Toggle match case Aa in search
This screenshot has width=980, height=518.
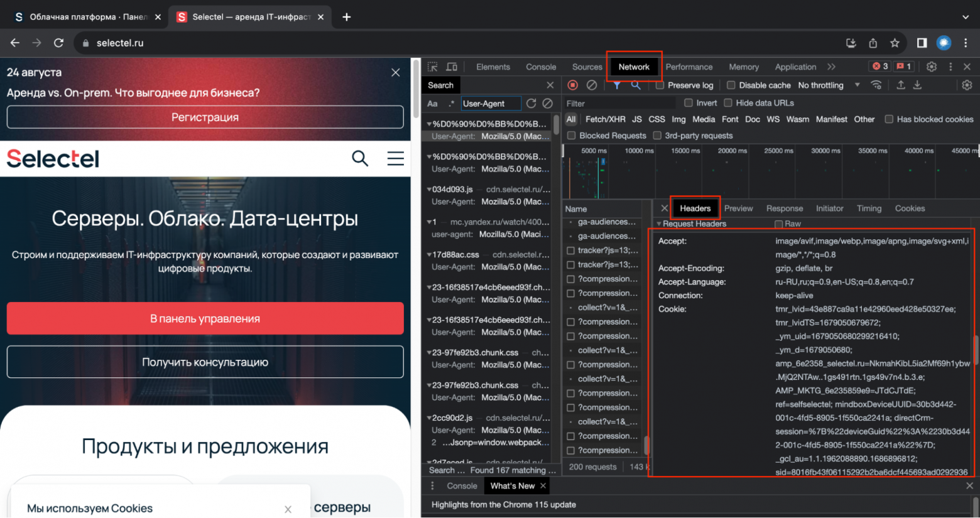point(432,104)
